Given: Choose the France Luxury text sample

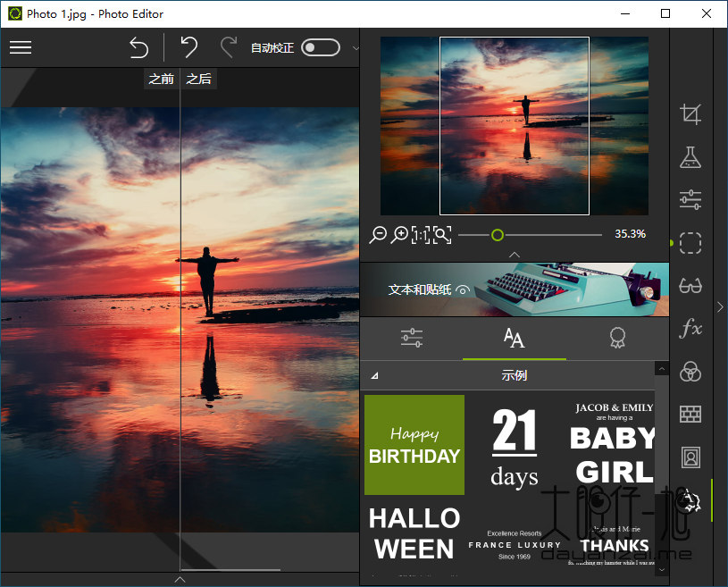Looking at the screenshot, I should point(515,545).
